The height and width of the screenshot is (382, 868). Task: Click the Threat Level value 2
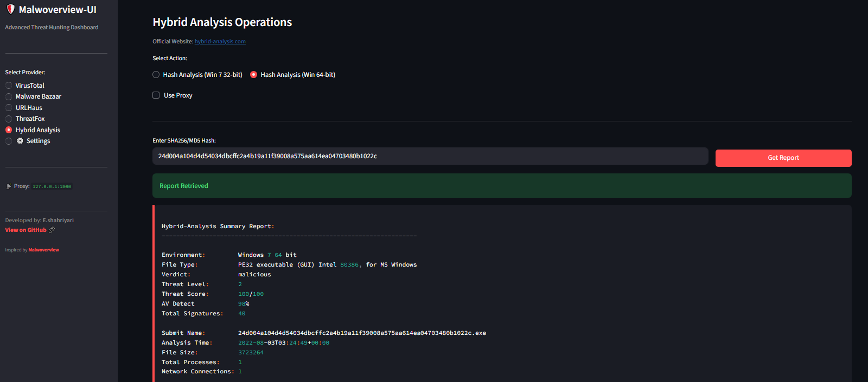240,284
